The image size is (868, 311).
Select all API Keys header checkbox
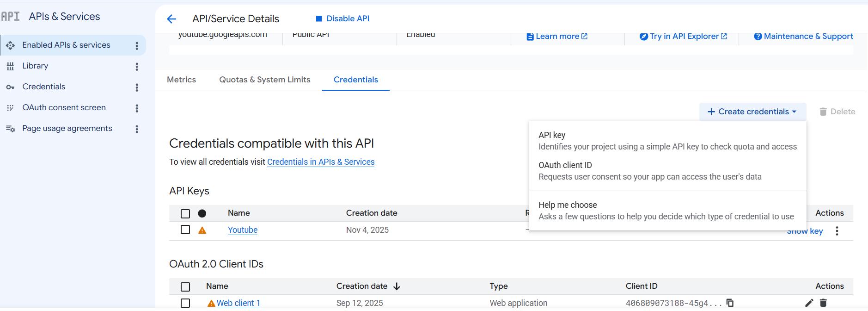185,214
